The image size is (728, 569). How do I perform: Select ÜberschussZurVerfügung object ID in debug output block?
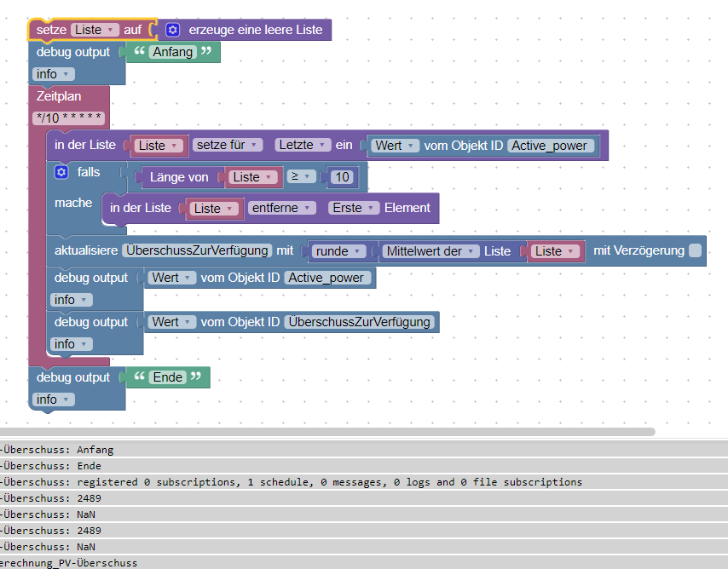pyautogui.click(x=360, y=322)
